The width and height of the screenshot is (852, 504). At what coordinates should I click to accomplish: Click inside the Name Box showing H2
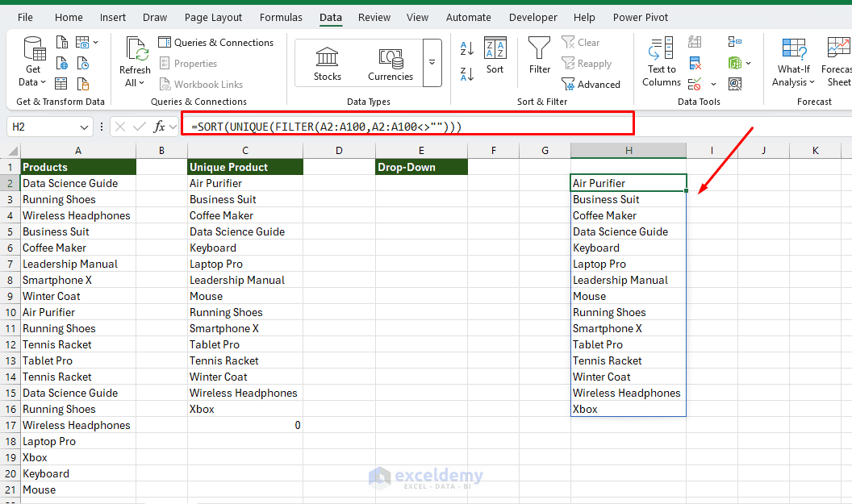click(x=43, y=127)
